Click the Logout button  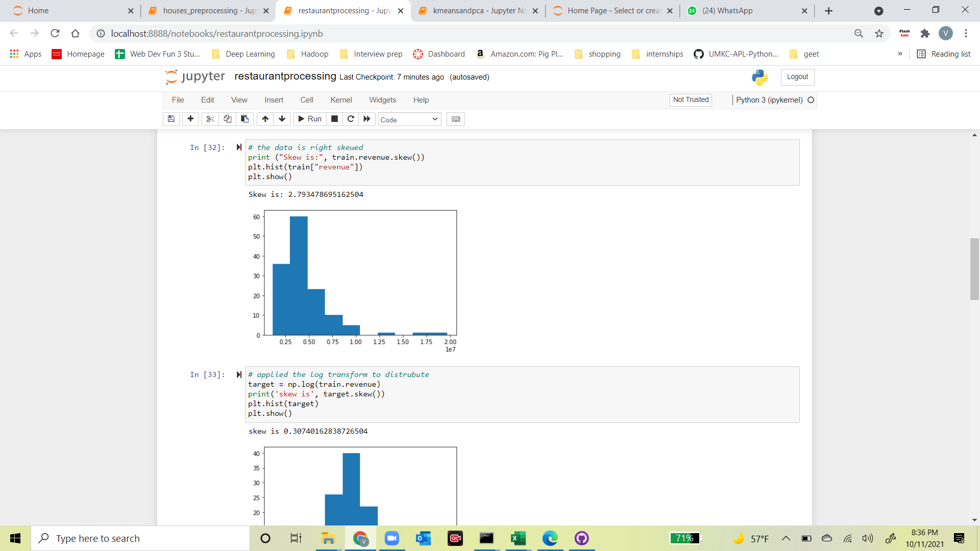pos(797,77)
